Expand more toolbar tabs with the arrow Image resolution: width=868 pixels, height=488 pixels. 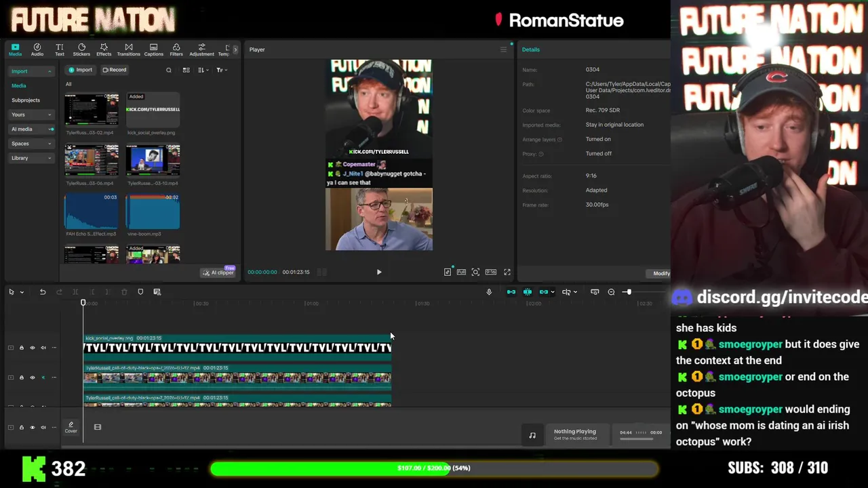pyautogui.click(x=235, y=49)
